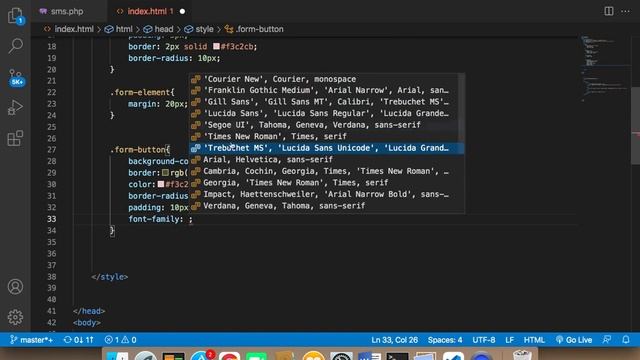Click the unsaved dot on index.html tab

click(182, 11)
